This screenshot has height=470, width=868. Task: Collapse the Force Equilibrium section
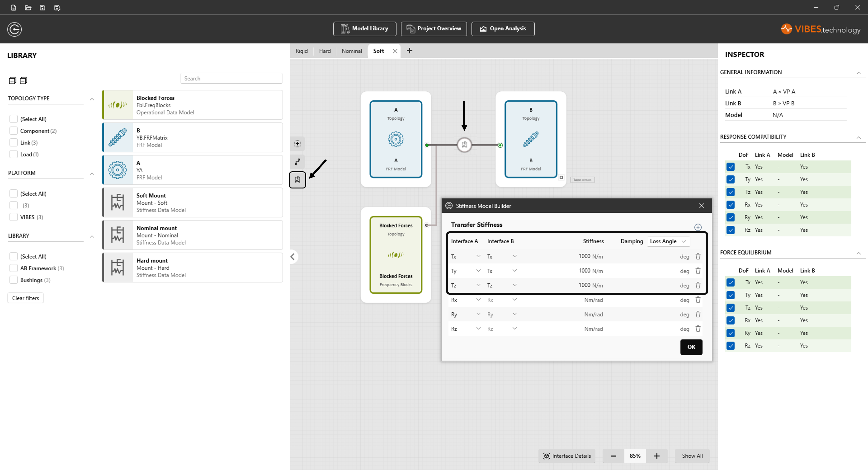(859, 253)
